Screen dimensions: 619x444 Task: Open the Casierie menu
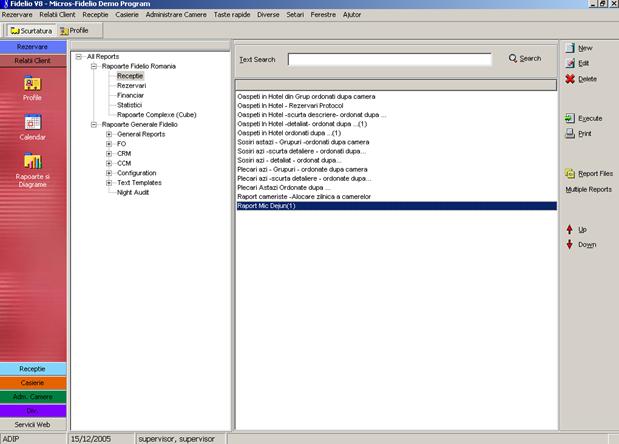tap(127, 15)
